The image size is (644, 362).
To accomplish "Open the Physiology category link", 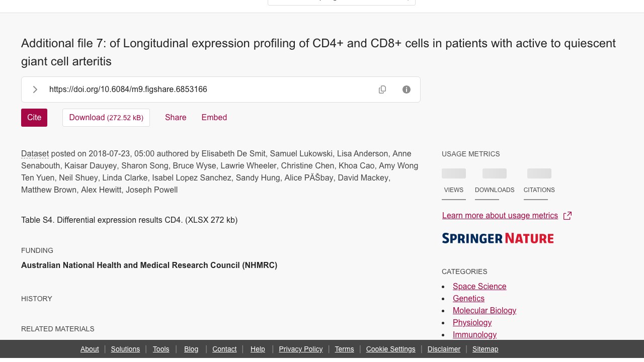I will click(472, 323).
